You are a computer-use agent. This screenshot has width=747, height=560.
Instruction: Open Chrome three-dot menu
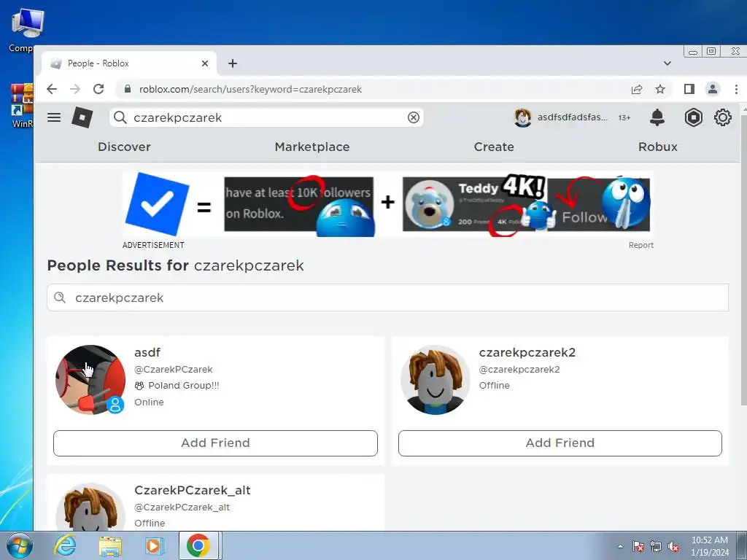click(736, 89)
